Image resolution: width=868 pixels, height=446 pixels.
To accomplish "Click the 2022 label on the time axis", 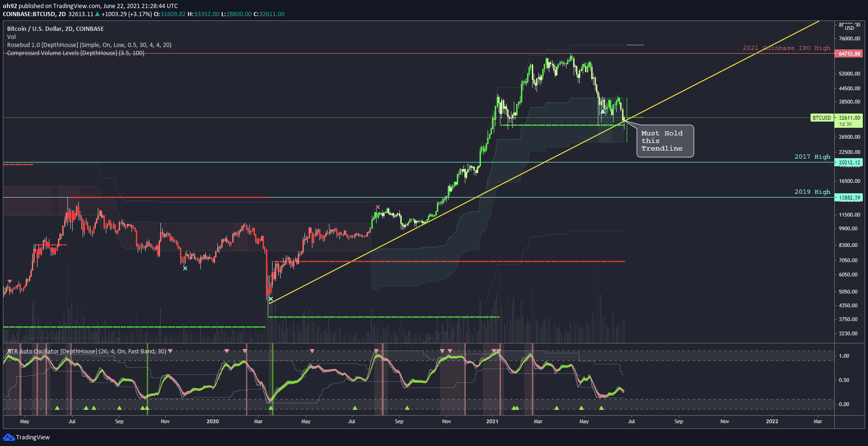I will (772, 421).
